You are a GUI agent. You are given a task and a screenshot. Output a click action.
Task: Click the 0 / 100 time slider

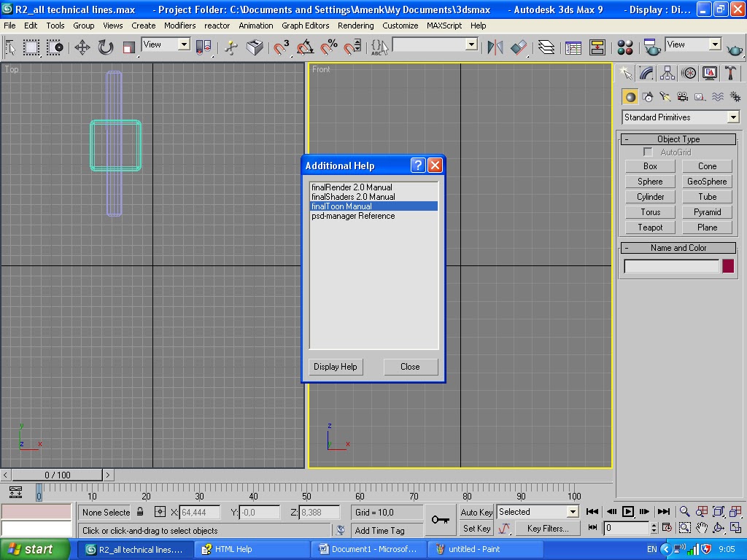[x=57, y=475]
